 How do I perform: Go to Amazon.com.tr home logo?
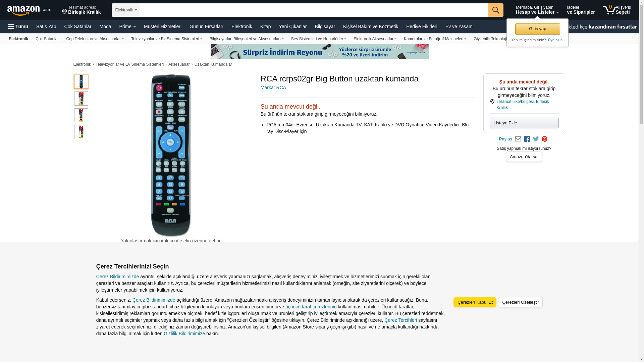(x=31, y=10)
